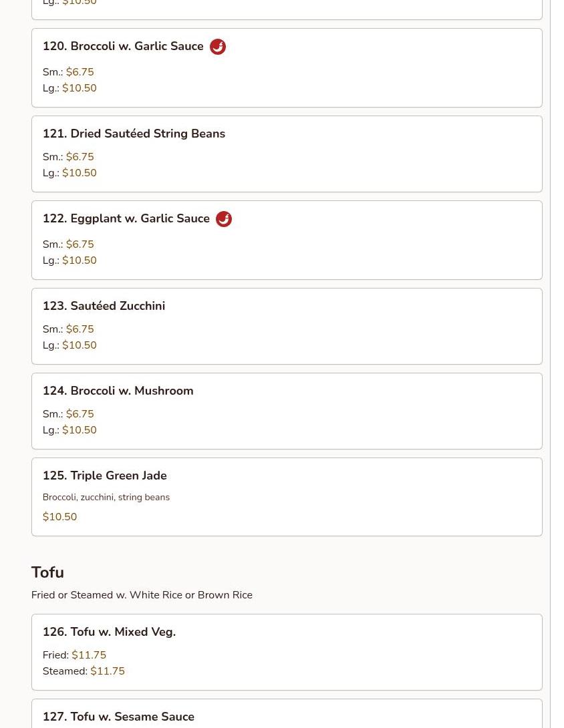Choose 123. Sautéed Zucchini menu item
564x728 pixels.
tap(104, 306)
